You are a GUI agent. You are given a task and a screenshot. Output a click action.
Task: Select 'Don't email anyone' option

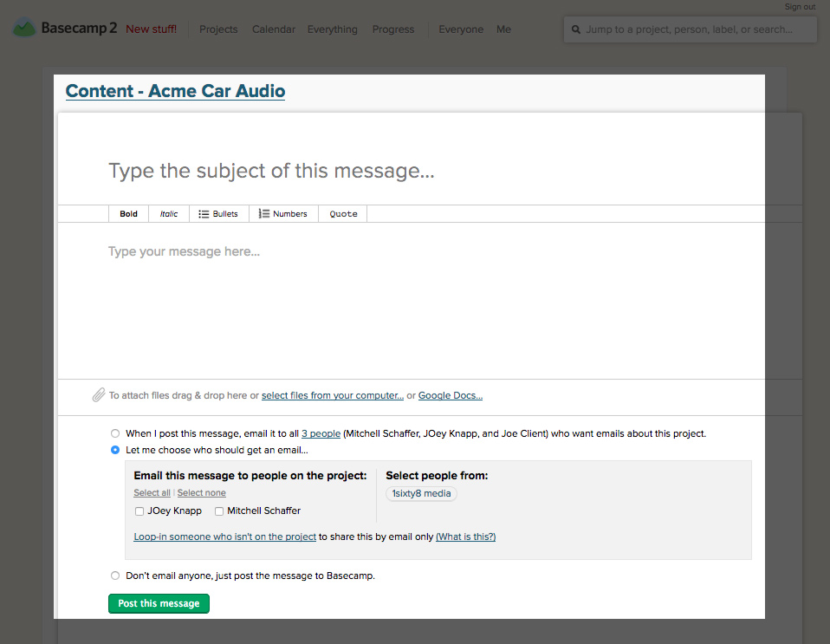click(115, 576)
